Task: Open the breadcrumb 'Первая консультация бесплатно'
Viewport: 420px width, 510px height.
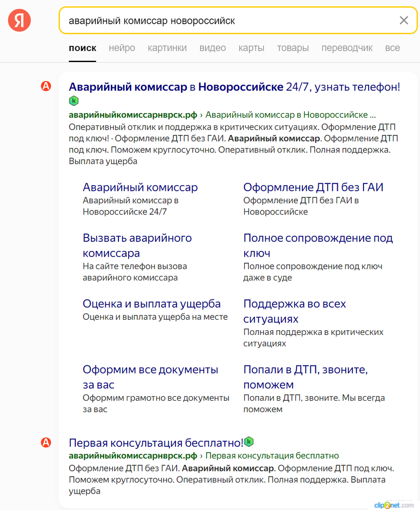Action: [x=272, y=456]
